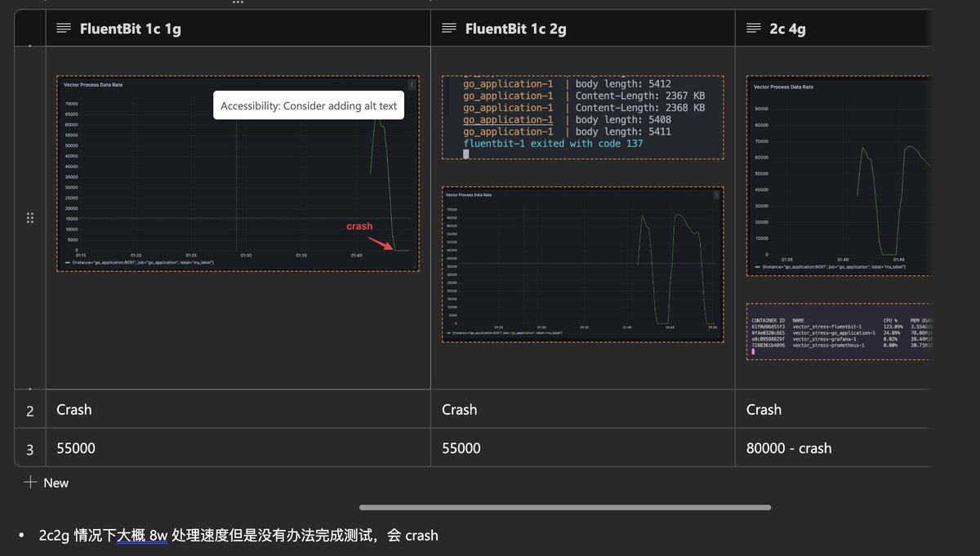Open the FluentBit 1c 1g column header

pos(238,29)
